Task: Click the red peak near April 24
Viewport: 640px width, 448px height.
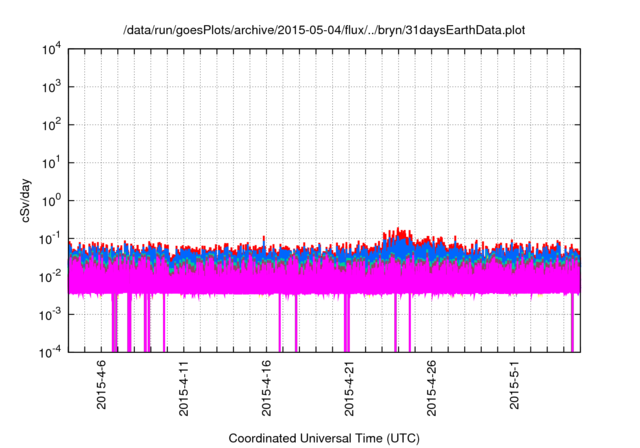Action: point(397,233)
